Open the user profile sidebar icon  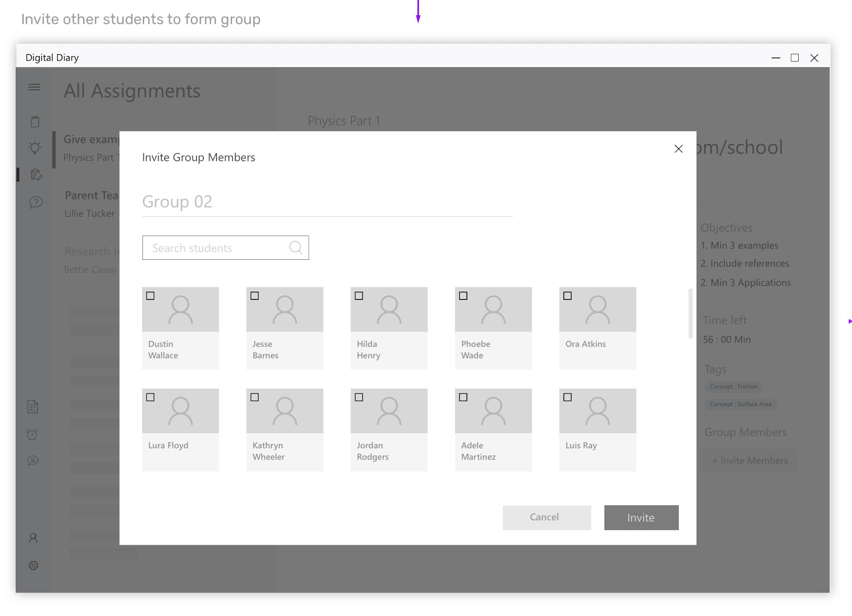(x=33, y=538)
